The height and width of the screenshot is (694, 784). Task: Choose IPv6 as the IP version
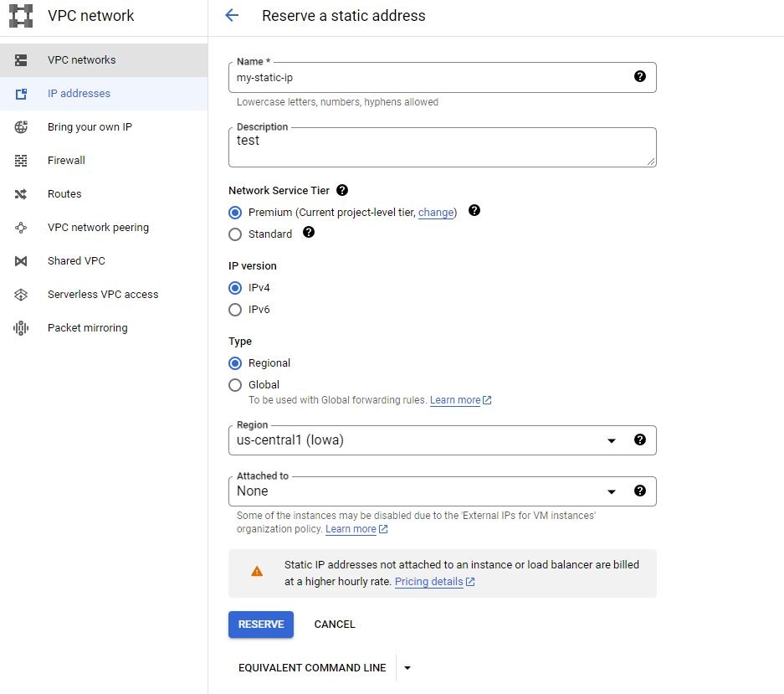point(235,309)
